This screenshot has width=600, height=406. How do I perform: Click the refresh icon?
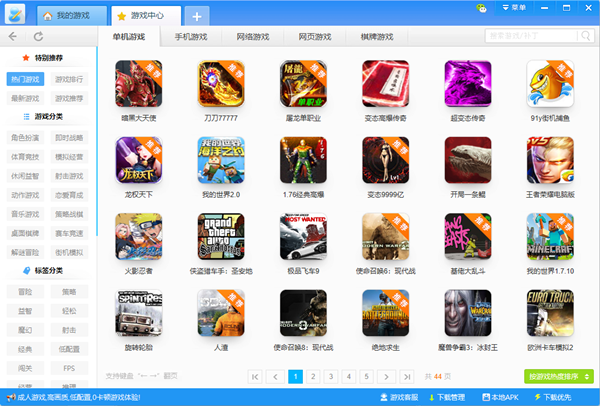38,36
